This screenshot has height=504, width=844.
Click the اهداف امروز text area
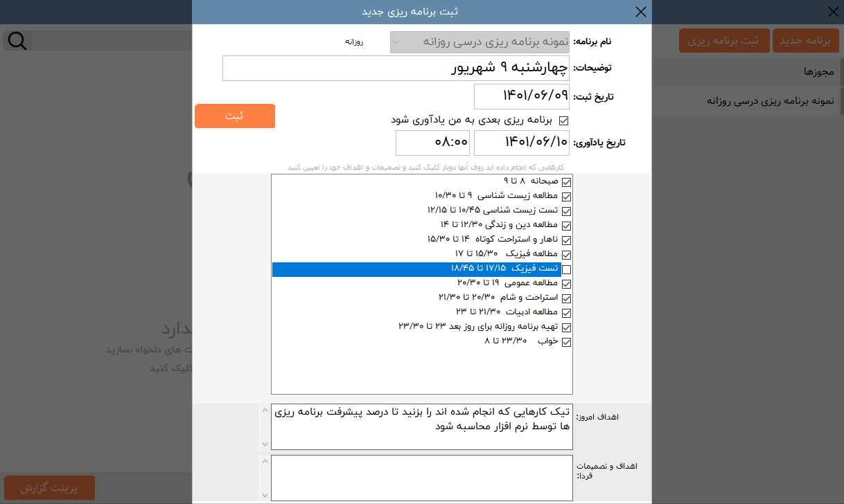tap(421, 426)
